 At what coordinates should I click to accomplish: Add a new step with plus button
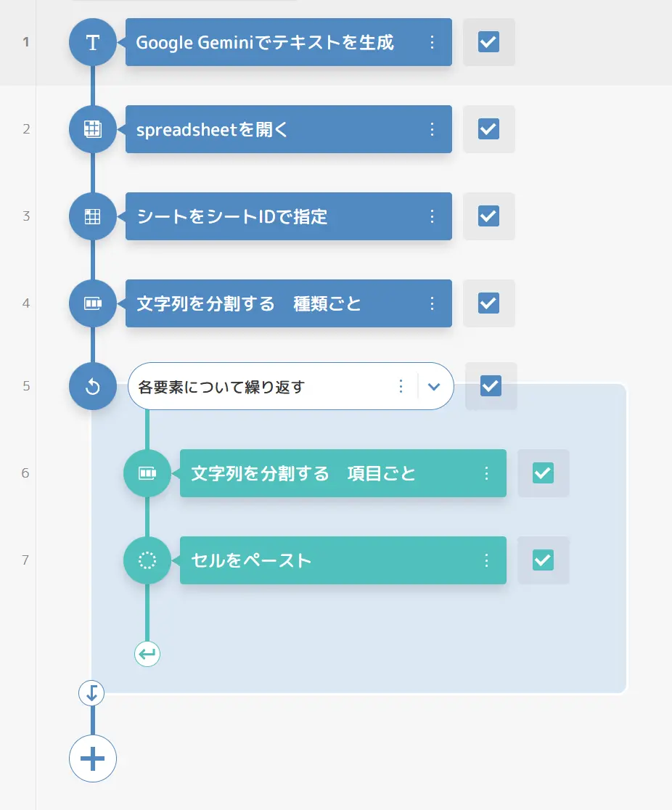[x=93, y=759]
